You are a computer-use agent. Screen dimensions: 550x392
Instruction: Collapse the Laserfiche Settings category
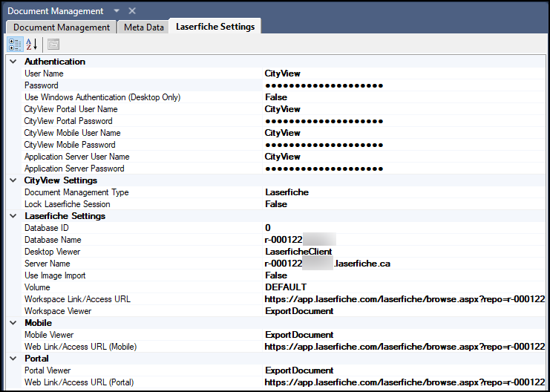(13, 216)
